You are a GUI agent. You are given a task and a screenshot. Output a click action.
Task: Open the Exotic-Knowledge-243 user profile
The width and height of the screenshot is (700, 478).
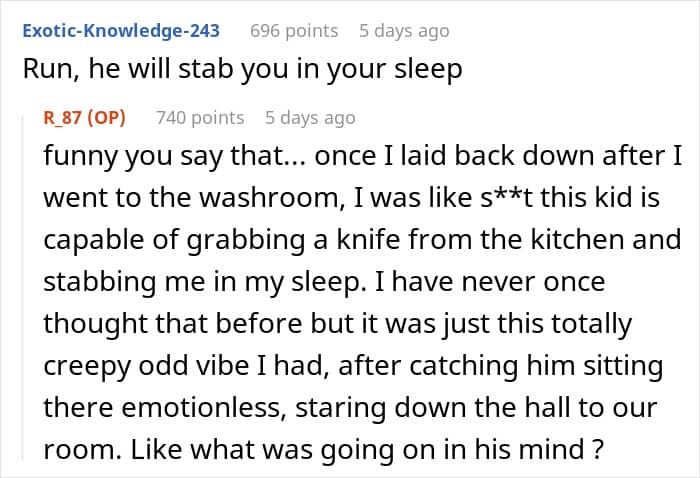[x=121, y=31]
